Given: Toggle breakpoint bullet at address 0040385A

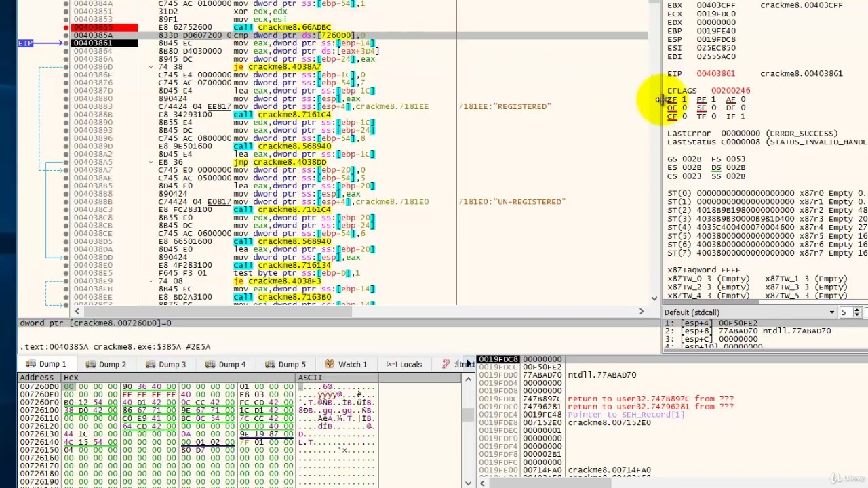Looking at the screenshot, I should [66, 35].
